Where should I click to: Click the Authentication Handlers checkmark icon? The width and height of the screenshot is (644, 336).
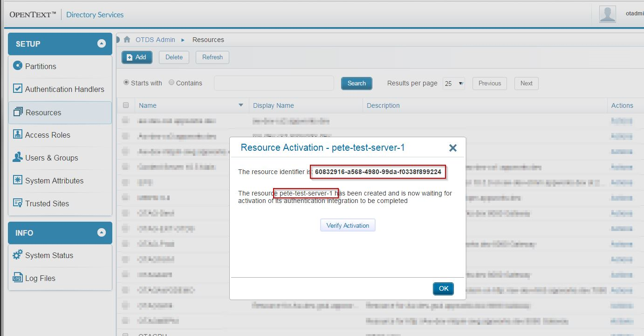point(18,89)
